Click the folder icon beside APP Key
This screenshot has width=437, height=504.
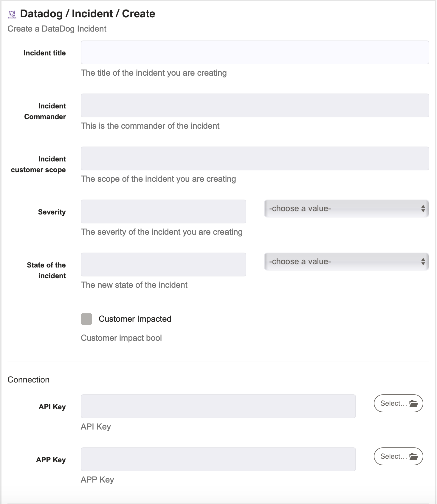point(414,456)
